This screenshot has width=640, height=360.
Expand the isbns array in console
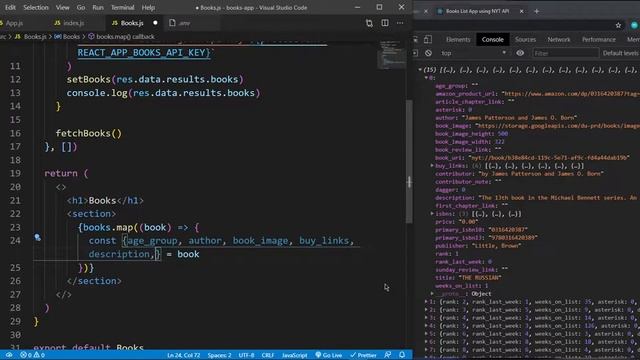pyautogui.click(x=432, y=213)
